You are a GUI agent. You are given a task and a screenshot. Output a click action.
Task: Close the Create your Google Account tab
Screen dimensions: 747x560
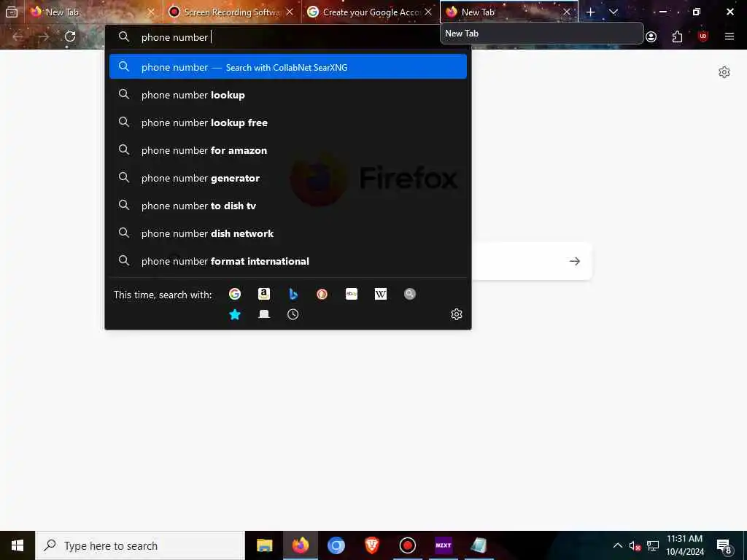tap(428, 12)
